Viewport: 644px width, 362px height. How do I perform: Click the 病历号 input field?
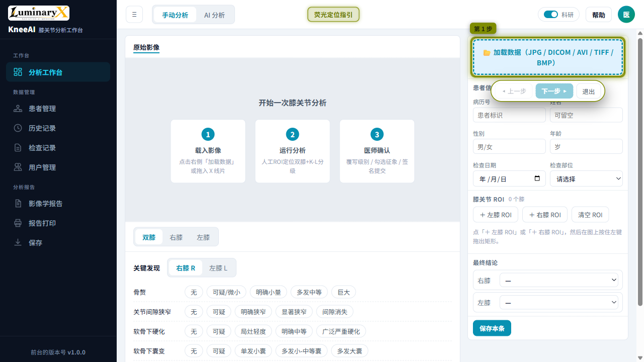coord(509,115)
